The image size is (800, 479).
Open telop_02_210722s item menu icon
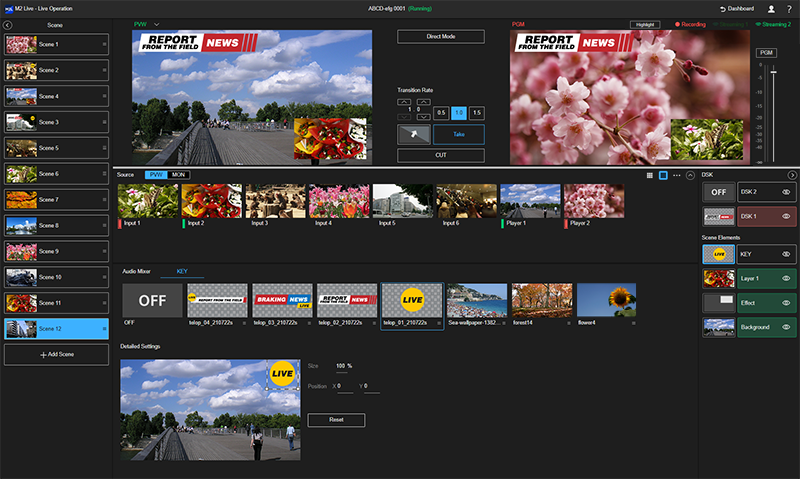coord(374,323)
